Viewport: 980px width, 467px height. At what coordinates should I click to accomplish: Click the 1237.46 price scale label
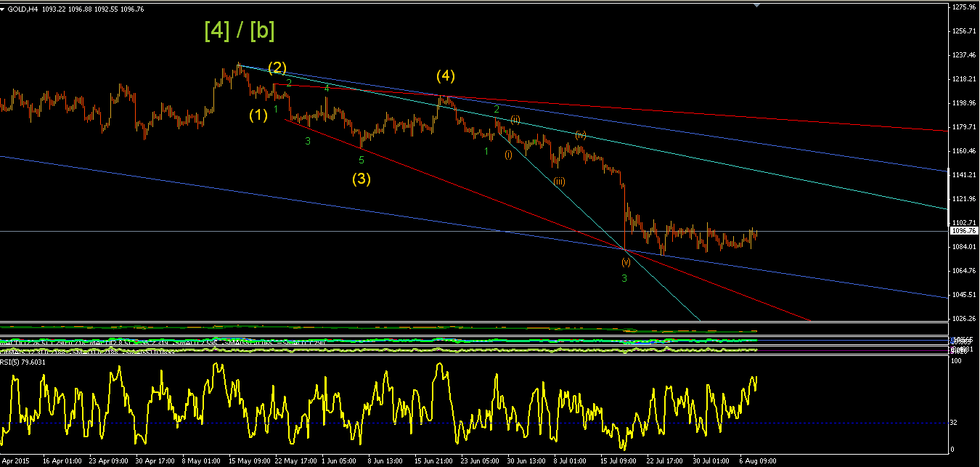963,55
